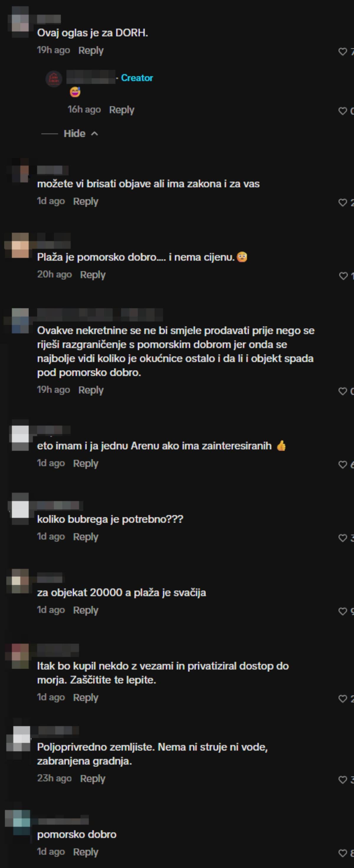This screenshot has height=868, width=354.
Task: Like the last "pomorsko dobro" comment
Action: (x=342, y=853)
